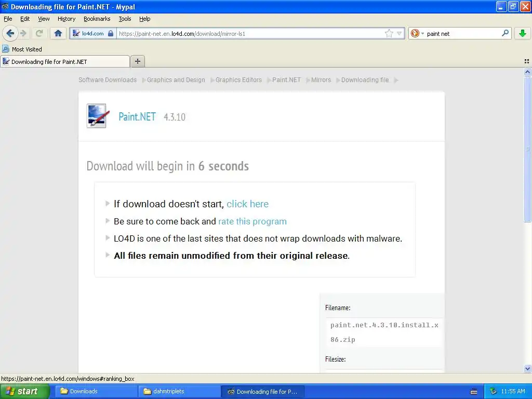The height and width of the screenshot is (399, 532).
Task: Click the scrollbar down arrow
Action: pos(527,369)
